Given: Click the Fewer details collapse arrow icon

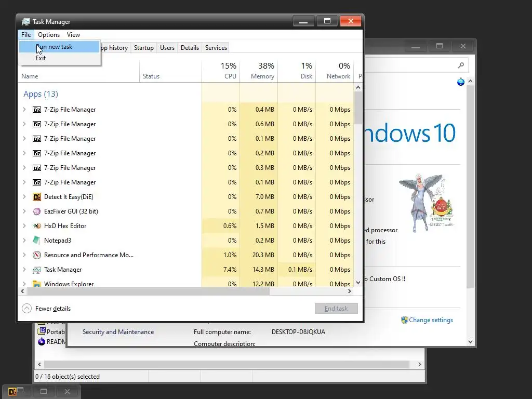Looking at the screenshot, I should click(26, 309).
